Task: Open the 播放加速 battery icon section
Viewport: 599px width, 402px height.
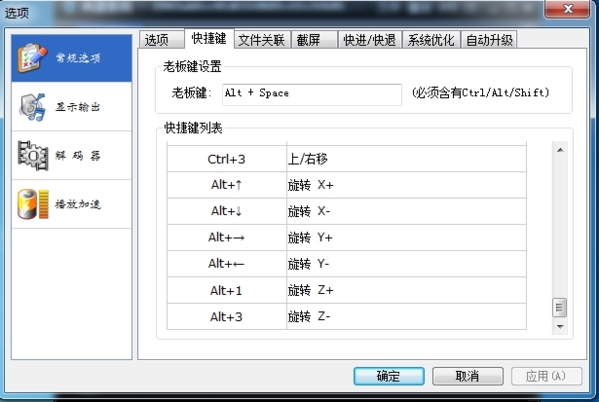Action: [33, 204]
